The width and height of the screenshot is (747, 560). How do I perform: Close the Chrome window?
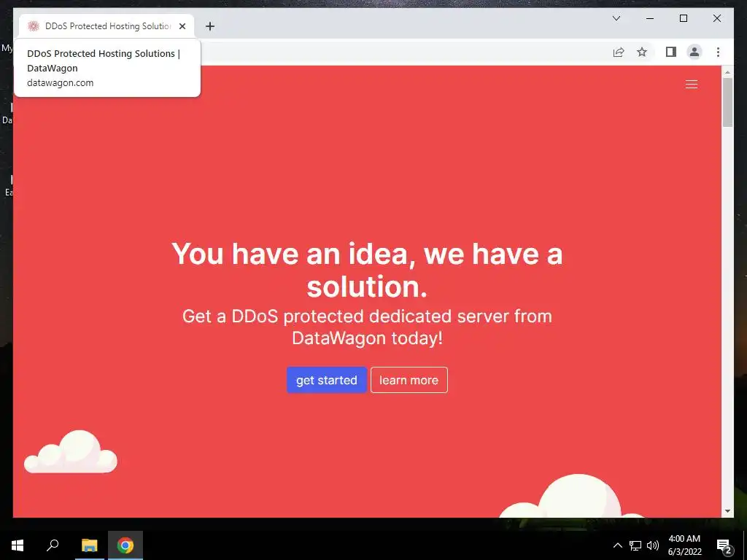coord(716,18)
